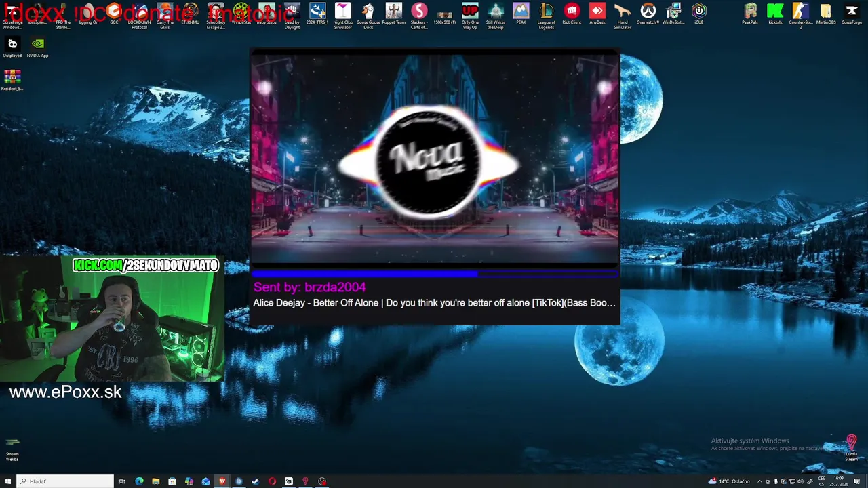Open the Stream Wekiba desktop shortcut
The width and height of the screenshot is (868, 488).
pyautogui.click(x=12, y=449)
